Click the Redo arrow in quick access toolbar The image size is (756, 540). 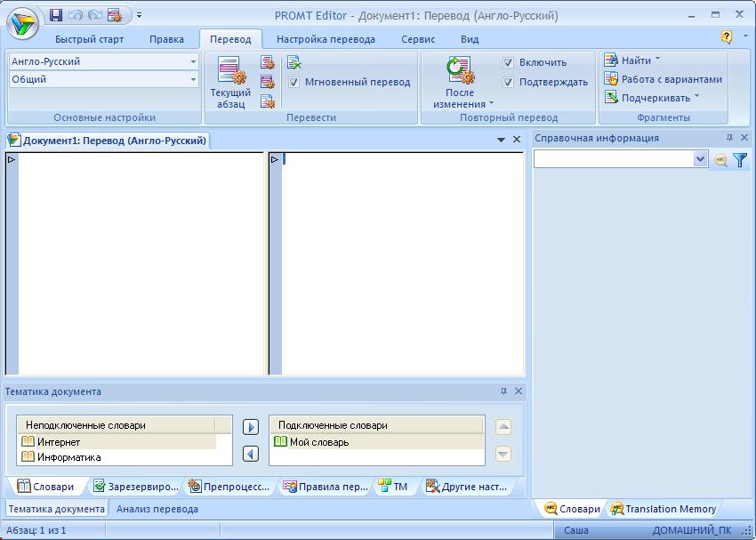pos(95,15)
